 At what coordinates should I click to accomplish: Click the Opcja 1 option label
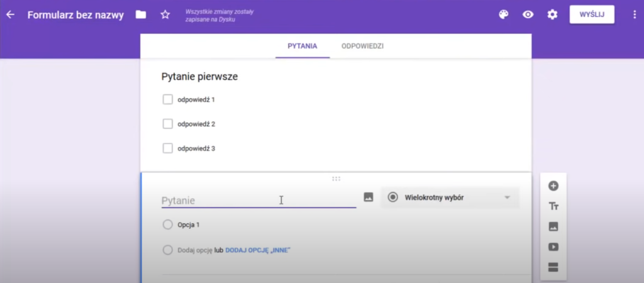click(x=189, y=225)
